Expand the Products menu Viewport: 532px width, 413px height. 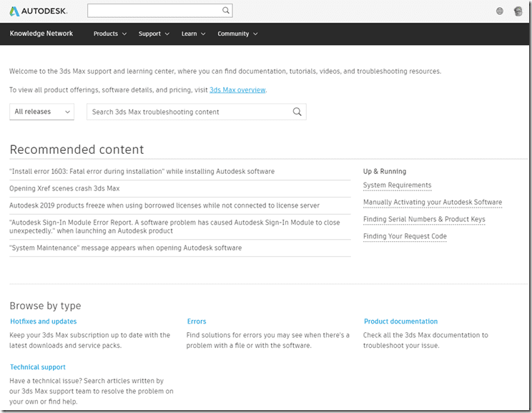[109, 34]
